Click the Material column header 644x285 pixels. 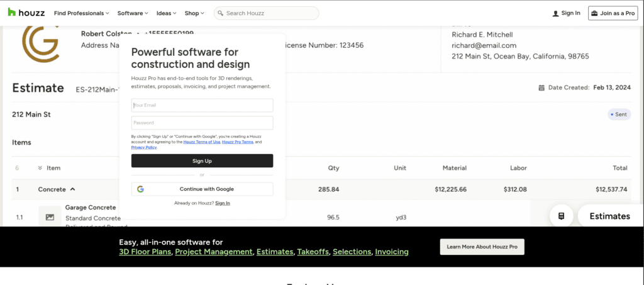454,168
